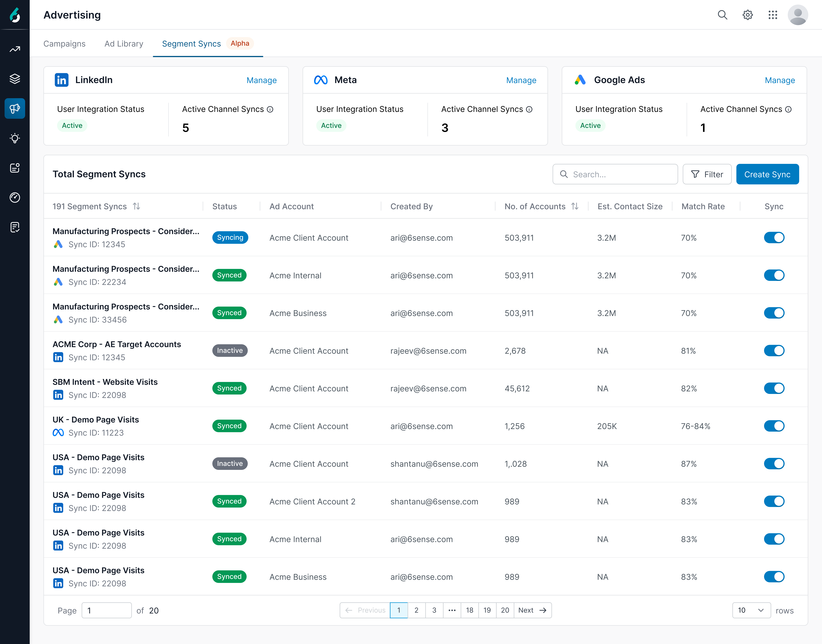Go to Next page
The width and height of the screenshot is (822, 644).
point(533,610)
